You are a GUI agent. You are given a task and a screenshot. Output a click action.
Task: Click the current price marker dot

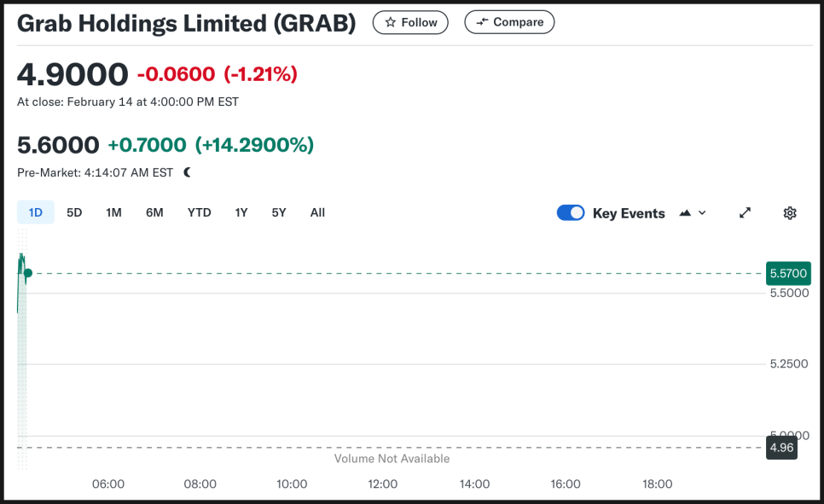[x=28, y=273]
